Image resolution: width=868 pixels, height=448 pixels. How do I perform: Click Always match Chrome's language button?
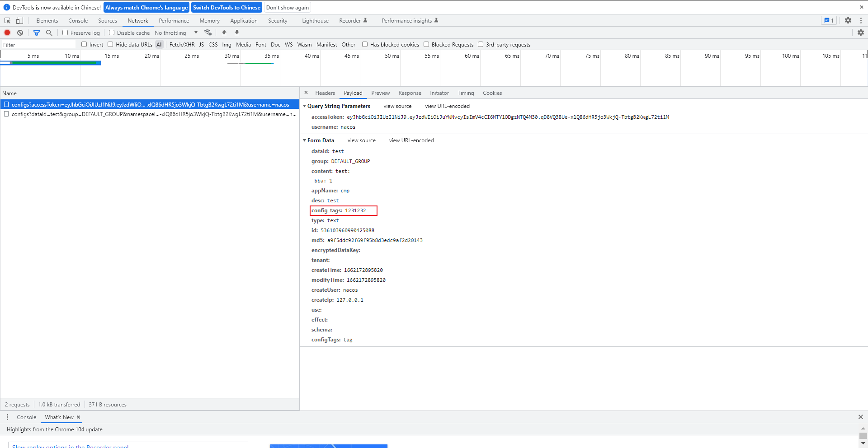146,7
